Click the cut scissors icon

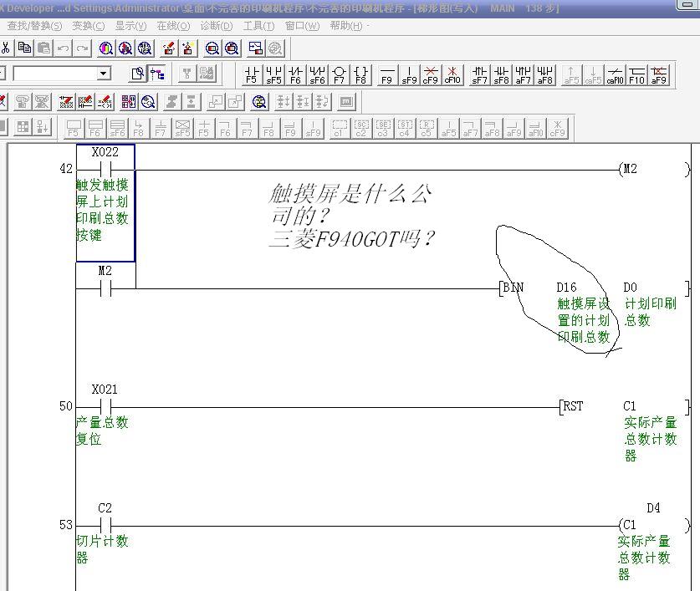click(x=6, y=48)
